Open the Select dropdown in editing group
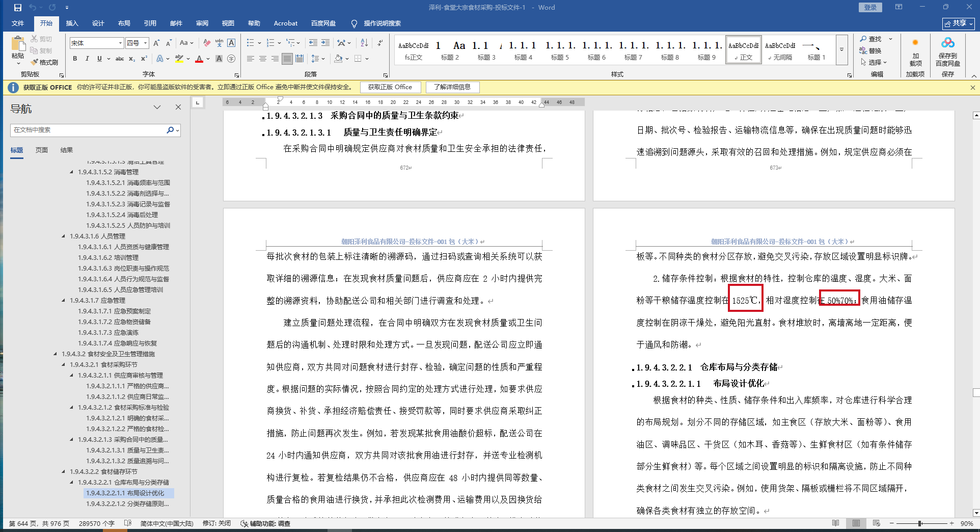The image size is (980, 532). tap(874, 62)
